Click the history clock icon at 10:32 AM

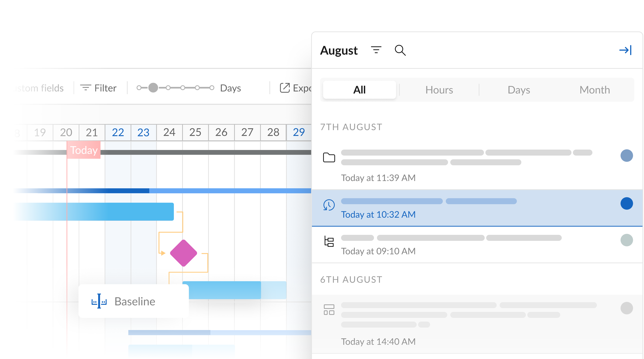329,205
